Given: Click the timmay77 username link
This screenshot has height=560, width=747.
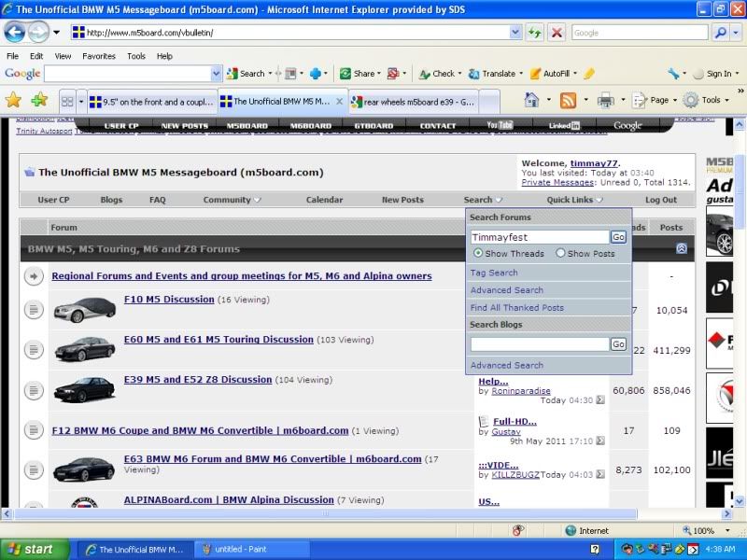Looking at the screenshot, I should [x=594, y=163].
